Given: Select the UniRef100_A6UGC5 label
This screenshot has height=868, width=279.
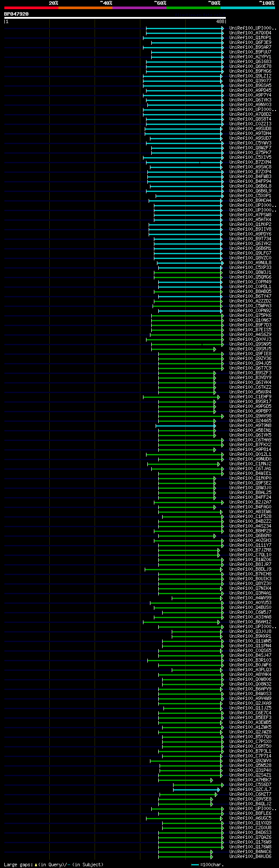Looking at the screenshot, I should click(250, 818).
